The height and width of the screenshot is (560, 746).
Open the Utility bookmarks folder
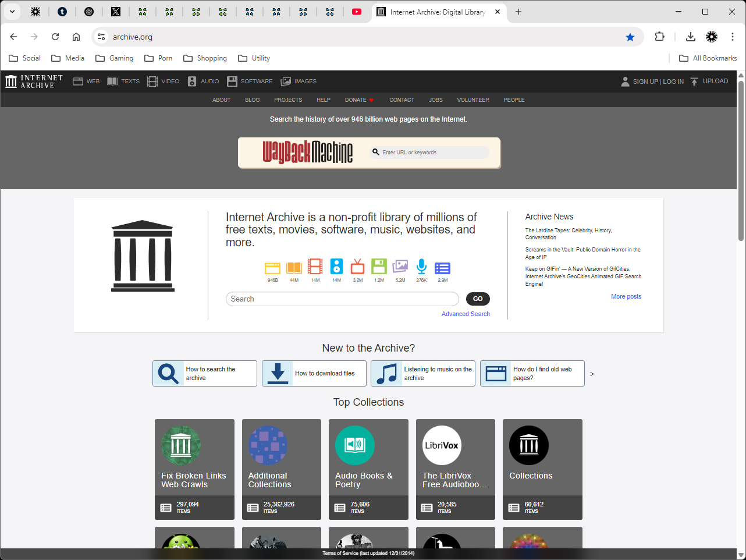[254, 58]
